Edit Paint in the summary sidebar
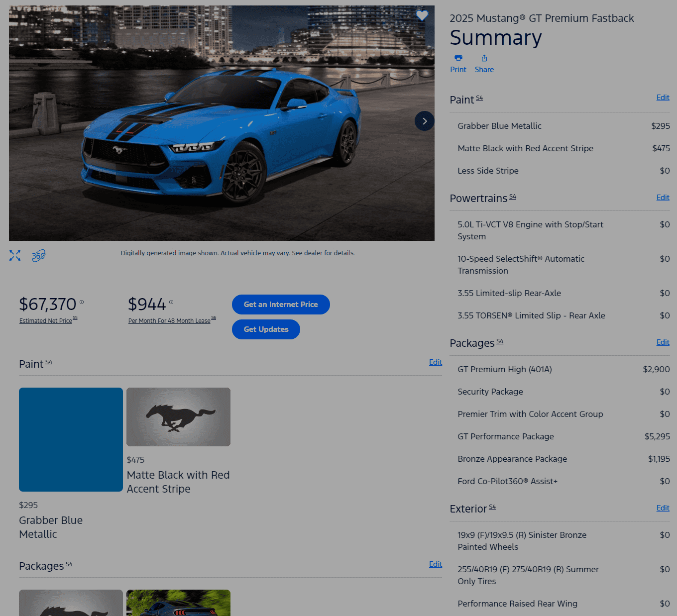This screenshot has width=677, height=616. pyautogui.click(x=663, y=98)
